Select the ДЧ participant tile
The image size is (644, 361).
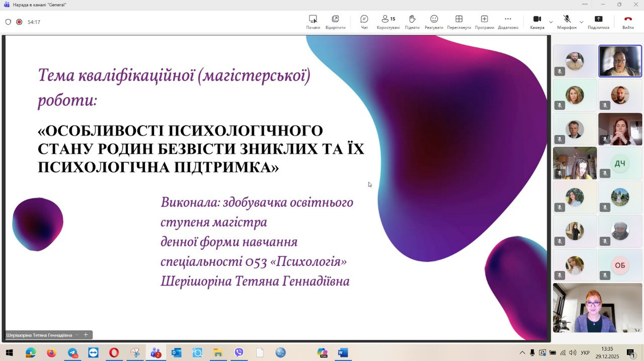[620, 163]
